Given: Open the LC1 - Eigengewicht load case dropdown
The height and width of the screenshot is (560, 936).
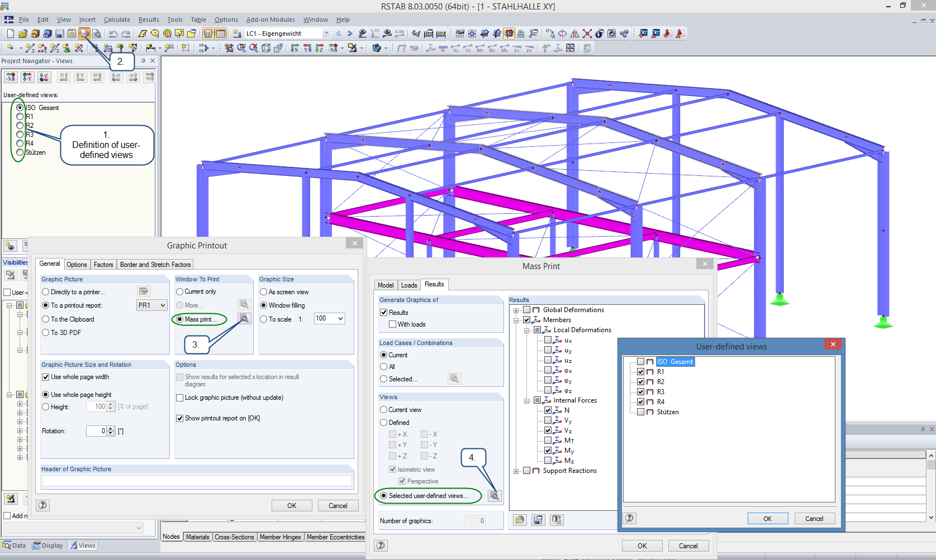Looking at the screenshot, I should [x=326, y=33].
